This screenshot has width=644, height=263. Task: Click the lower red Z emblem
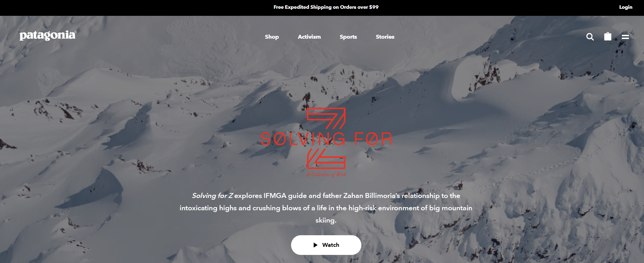(x=326, y=158)
